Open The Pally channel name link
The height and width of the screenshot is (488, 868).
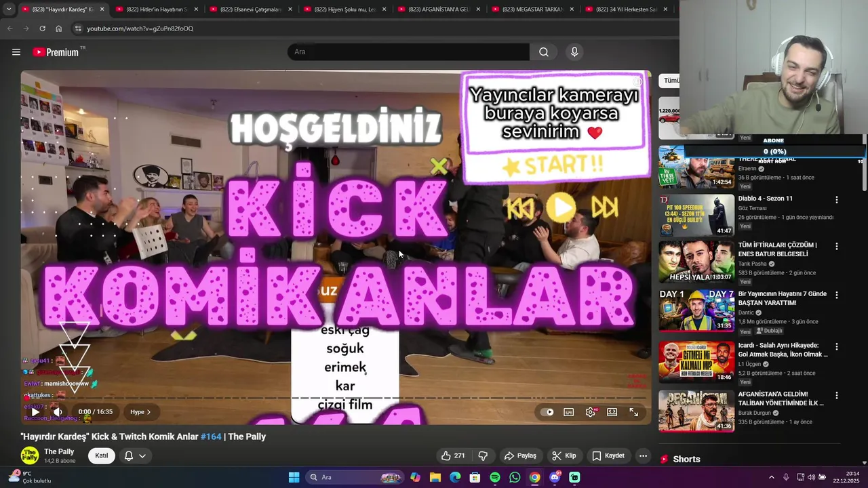tap(59, 451)
